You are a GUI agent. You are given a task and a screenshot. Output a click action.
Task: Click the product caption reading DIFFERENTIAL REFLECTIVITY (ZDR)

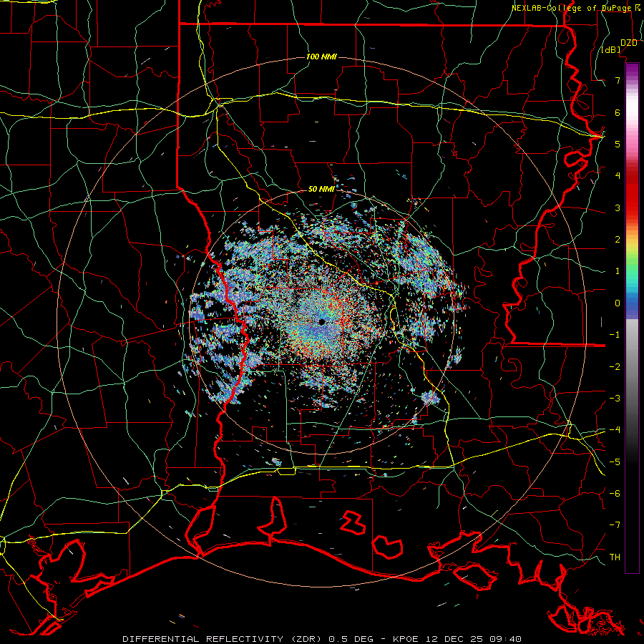[x=224, y=639]
